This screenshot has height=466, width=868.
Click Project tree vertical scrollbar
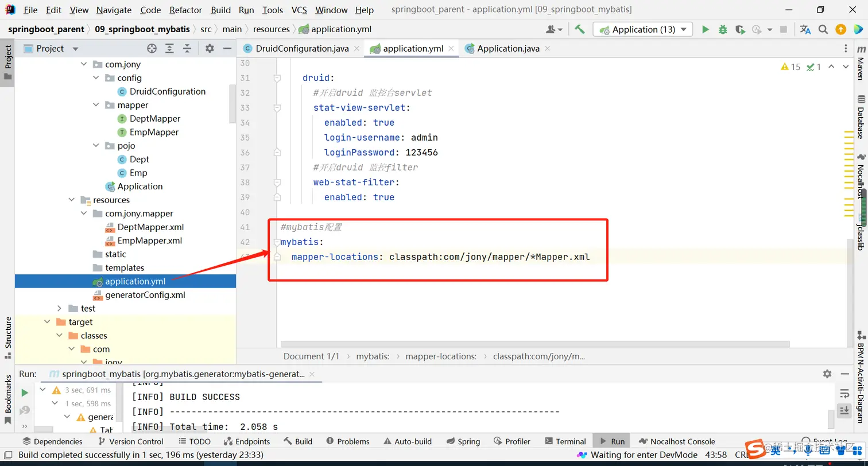[x=232, y=103]
